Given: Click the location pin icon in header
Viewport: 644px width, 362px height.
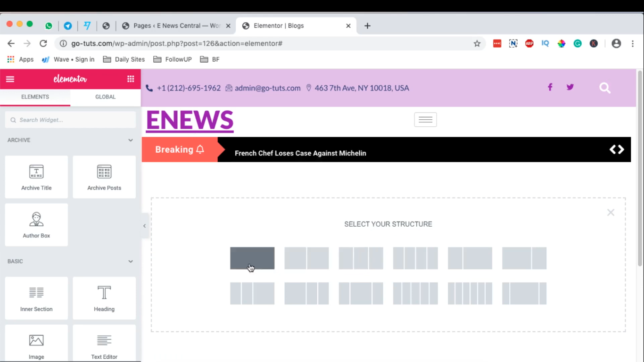Looking at the screenshot, I should (x=309, y=88).
